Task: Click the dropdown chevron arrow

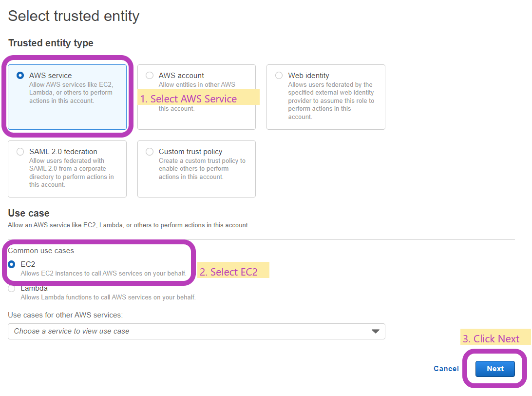Action: tap(375, 331)
